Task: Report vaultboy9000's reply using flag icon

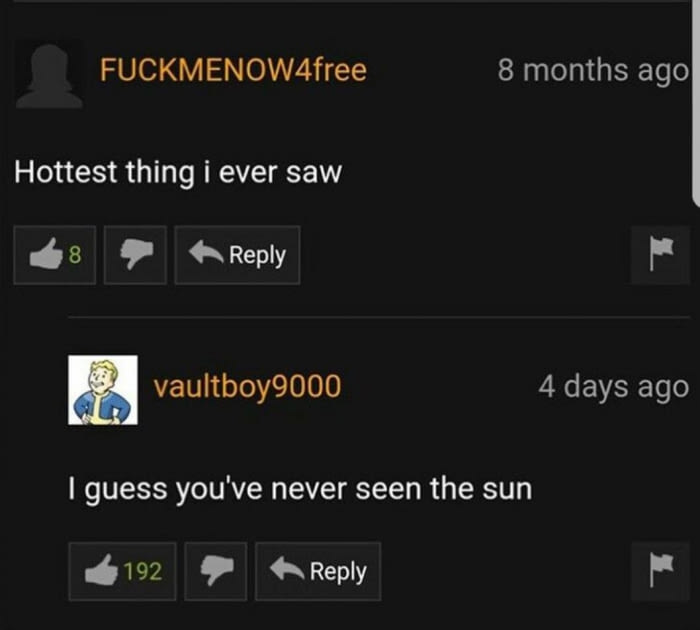Action: click(661, 571)
